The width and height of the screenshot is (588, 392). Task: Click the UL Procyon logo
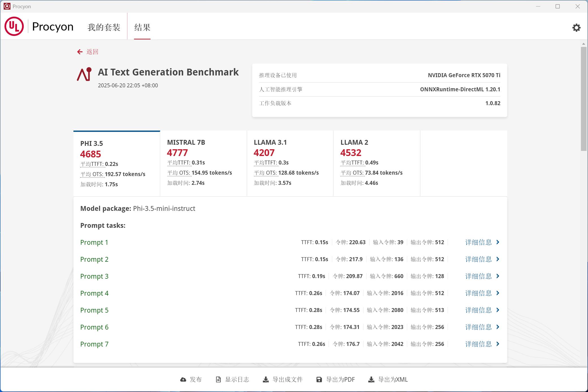[14, 27]
